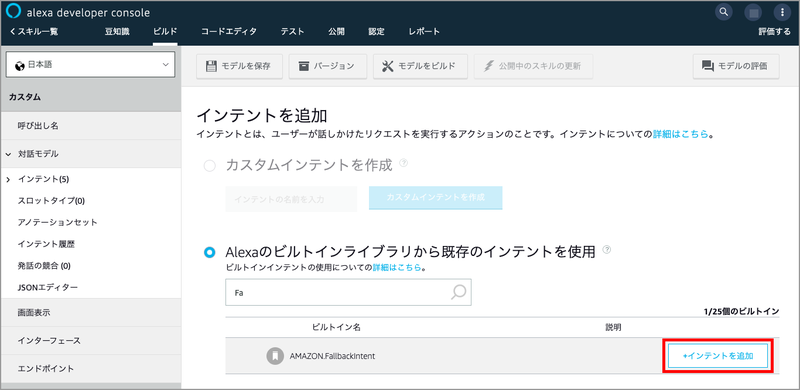Click the square account icon in the header
Image resolution: width=800 pixels, height=390 pixels.
pyautogui.click(x=753, y=12)
